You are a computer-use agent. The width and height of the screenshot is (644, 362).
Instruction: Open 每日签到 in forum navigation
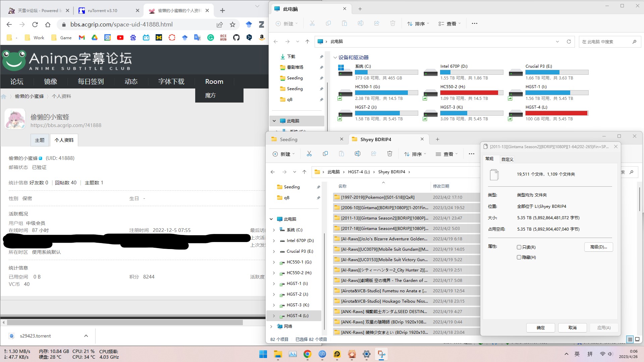pos(91,81)
